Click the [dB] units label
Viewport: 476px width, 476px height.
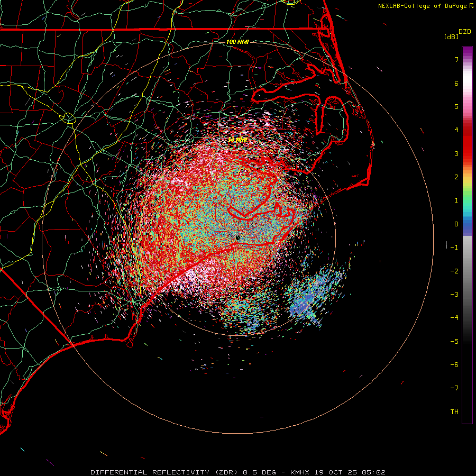click(452, 36)
